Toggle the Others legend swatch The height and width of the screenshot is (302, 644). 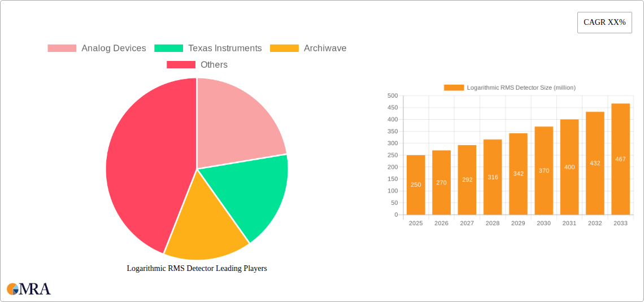(x=181, y=65)
